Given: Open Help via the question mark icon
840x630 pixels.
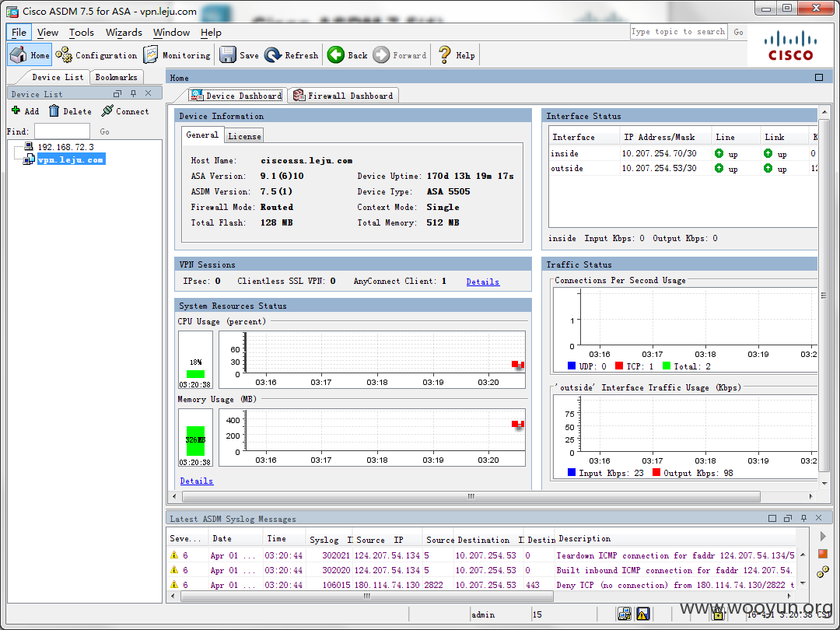Looking at the screenshot, I should 445,55.
